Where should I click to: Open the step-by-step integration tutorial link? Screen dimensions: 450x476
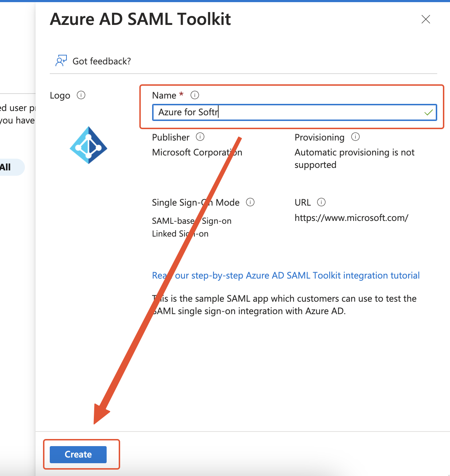coord(286,275)
